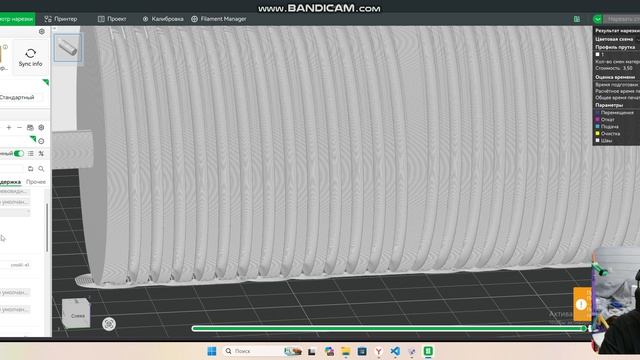Open Yandex Browser from the taskbar
The image size is (640, 360).
(x=378, y=351)
